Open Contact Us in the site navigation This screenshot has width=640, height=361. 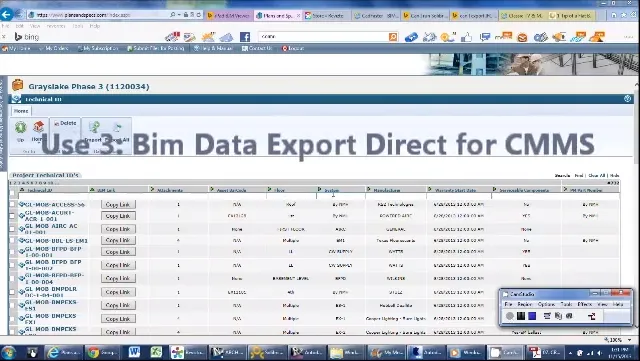point(257,48)
